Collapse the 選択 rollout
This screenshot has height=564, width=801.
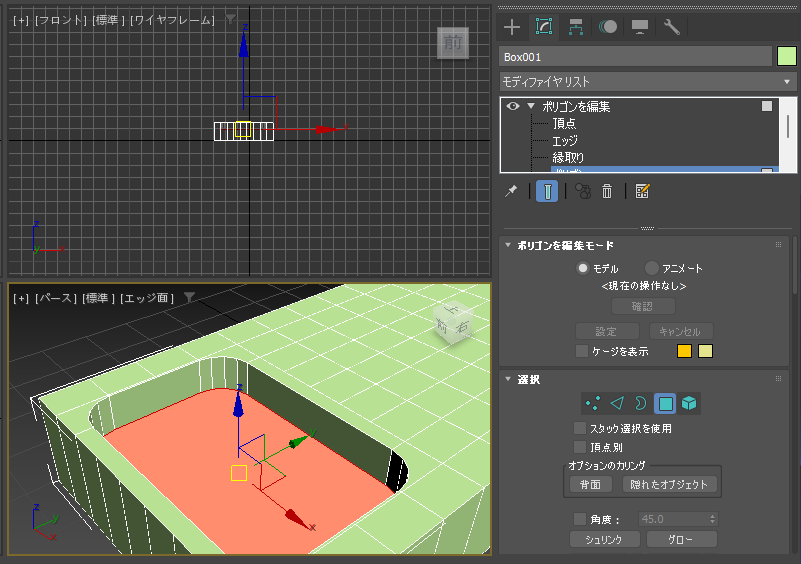tap(508, 379)
